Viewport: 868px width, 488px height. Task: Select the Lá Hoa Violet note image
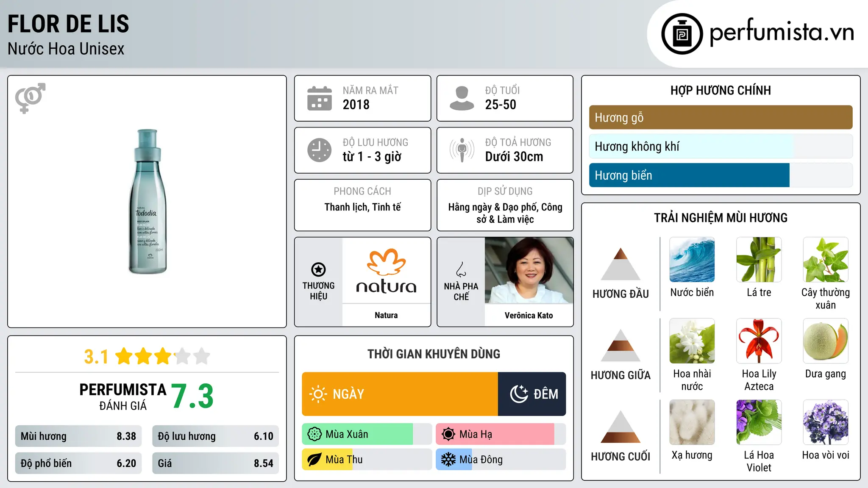click(759, 422)
